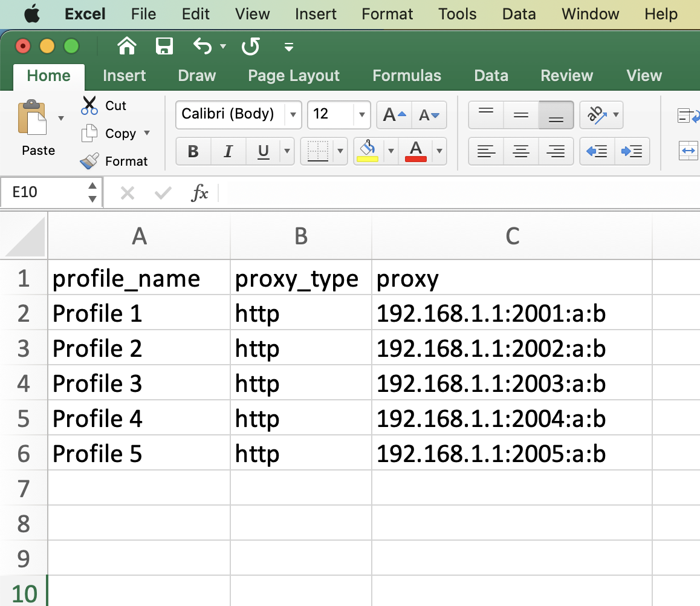The image size is (700, 606).
Task: Increase indent in the cell
Action: 632,151
